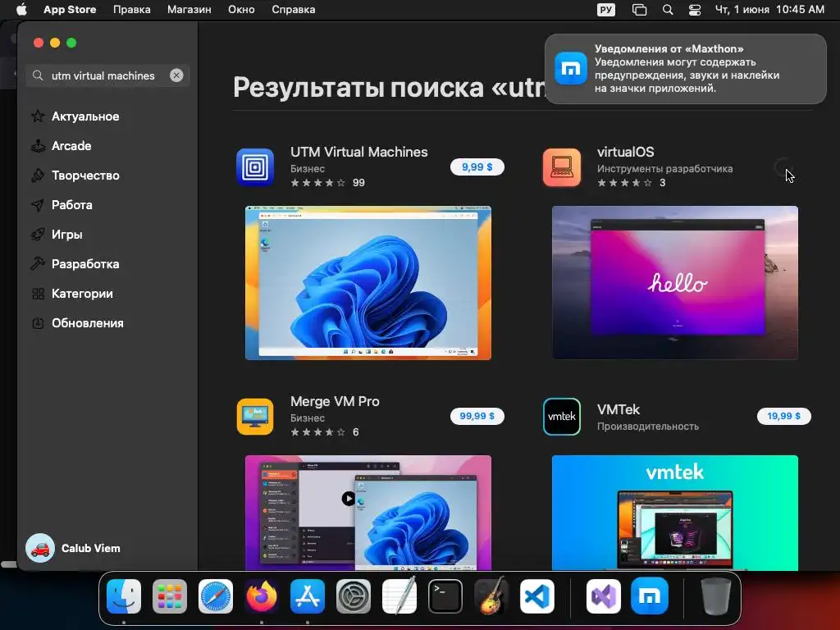Open Safari from the Dock
The height and width of the screenshot is (630, 840).
[216, 596]
